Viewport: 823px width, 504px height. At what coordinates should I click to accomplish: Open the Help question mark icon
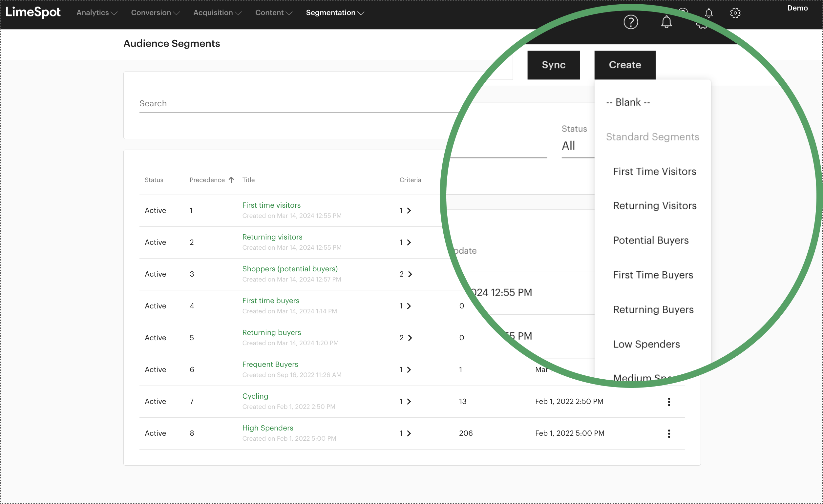coord(631,22)
